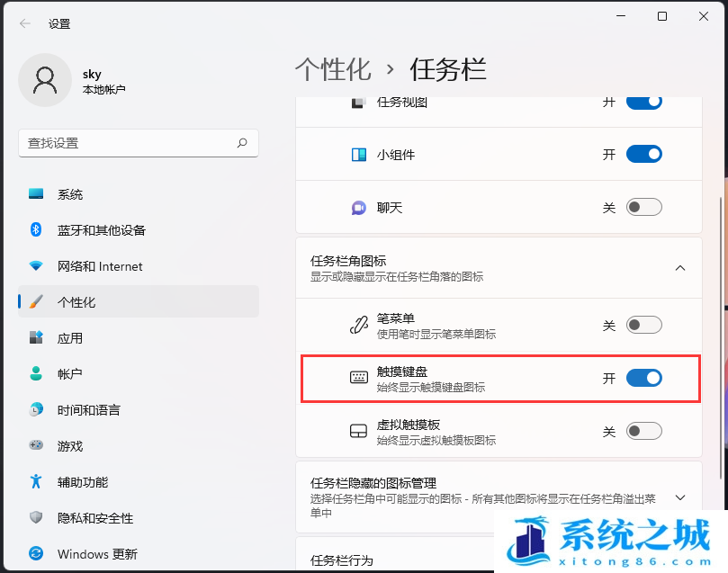Open 网络和 Internet category
The height and width of the screenshot is (573, 728).
139,266
